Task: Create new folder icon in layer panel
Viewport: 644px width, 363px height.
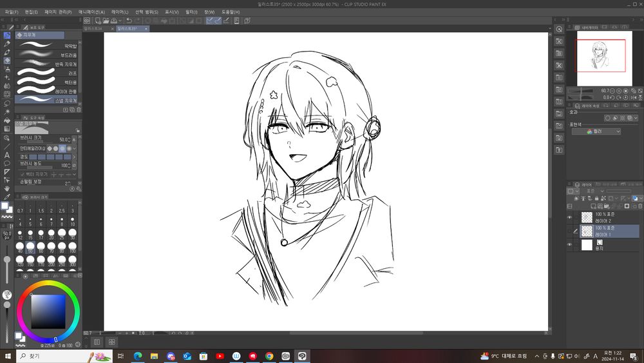Action: pos(606,206)
